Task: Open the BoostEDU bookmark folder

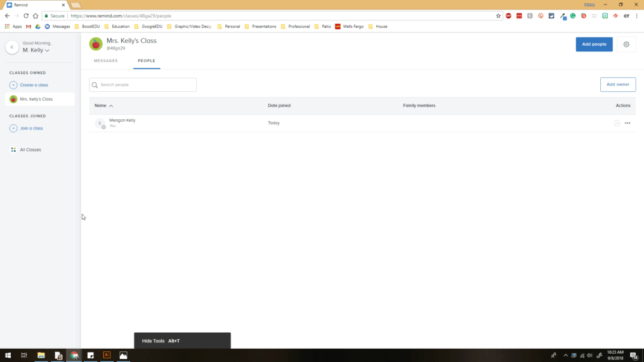Action: pyautogui.click(x=87, y=27)
